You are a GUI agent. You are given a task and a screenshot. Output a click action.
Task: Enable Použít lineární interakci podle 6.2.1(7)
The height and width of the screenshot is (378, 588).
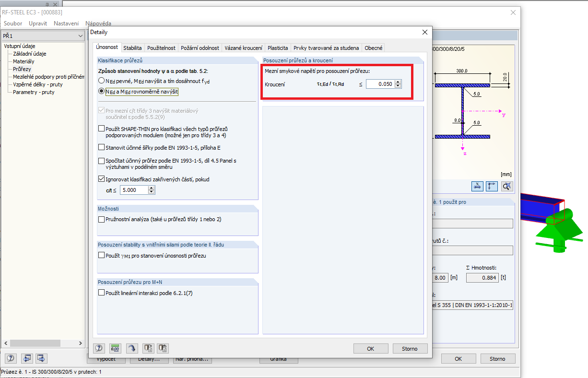click(x=101, y=293)
